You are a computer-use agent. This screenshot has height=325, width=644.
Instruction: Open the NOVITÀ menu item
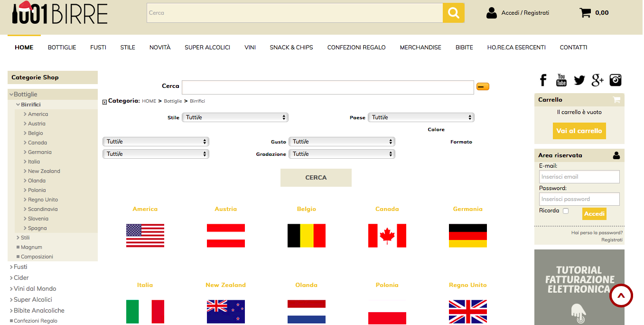(x=160, y=48)
